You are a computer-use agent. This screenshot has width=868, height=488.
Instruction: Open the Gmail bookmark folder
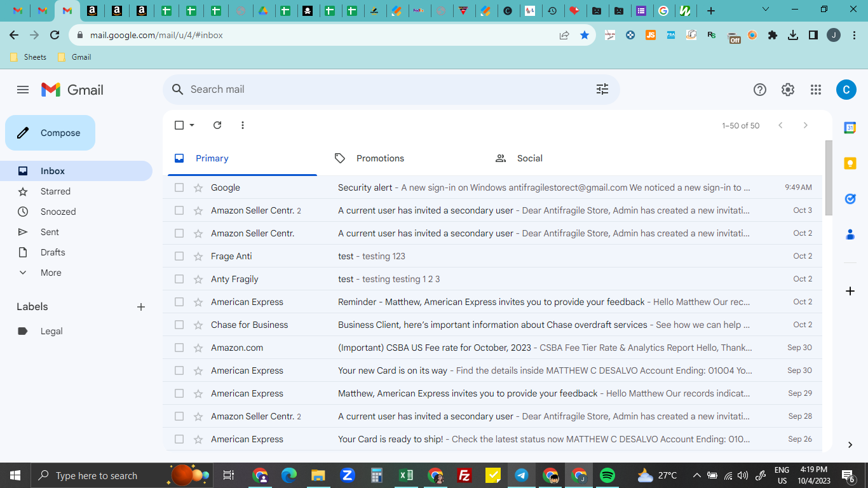point(74,57)
